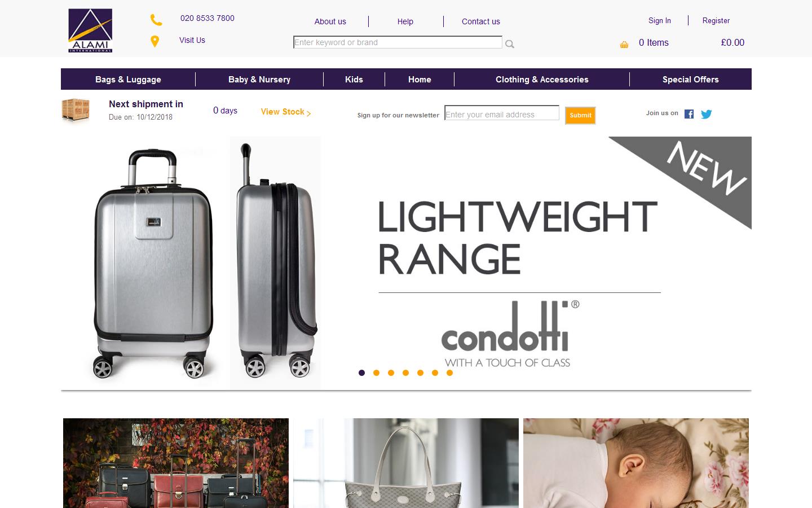Open the shopping basket icon
This screenshot has height=508, width=812.
624,45
